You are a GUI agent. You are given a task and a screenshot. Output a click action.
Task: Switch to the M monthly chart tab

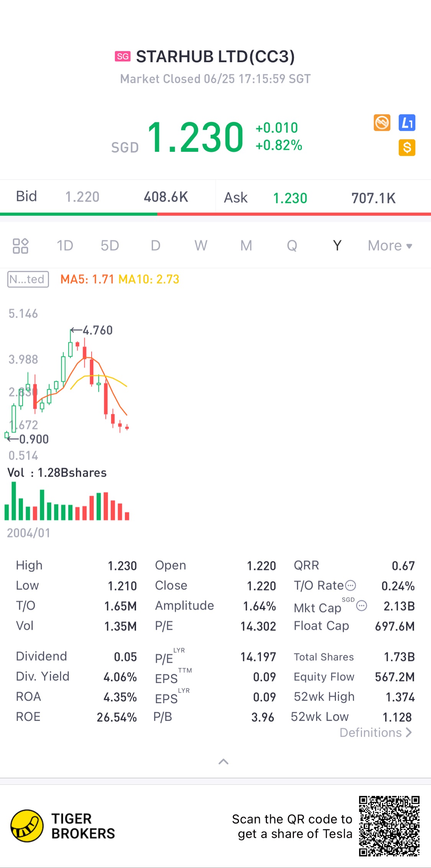[x=246, y=245]
